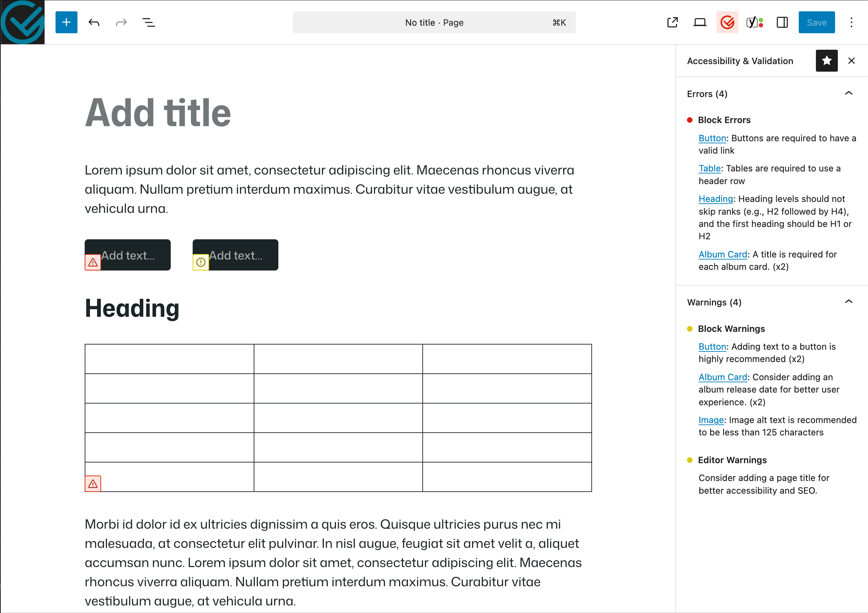The image size is (868, 613).
Task: Undo the last editor change
Action: (94, 22)
